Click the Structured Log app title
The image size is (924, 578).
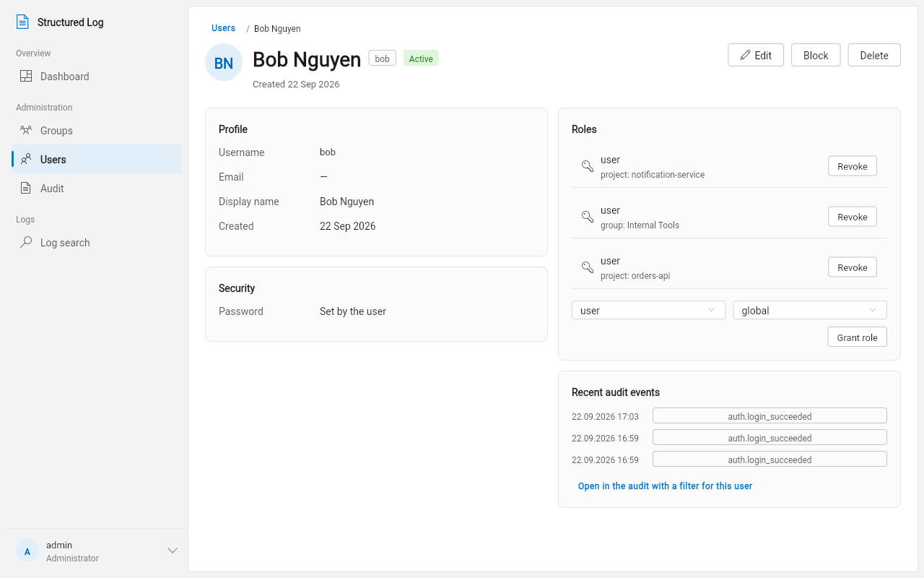(x=71, y=22)
